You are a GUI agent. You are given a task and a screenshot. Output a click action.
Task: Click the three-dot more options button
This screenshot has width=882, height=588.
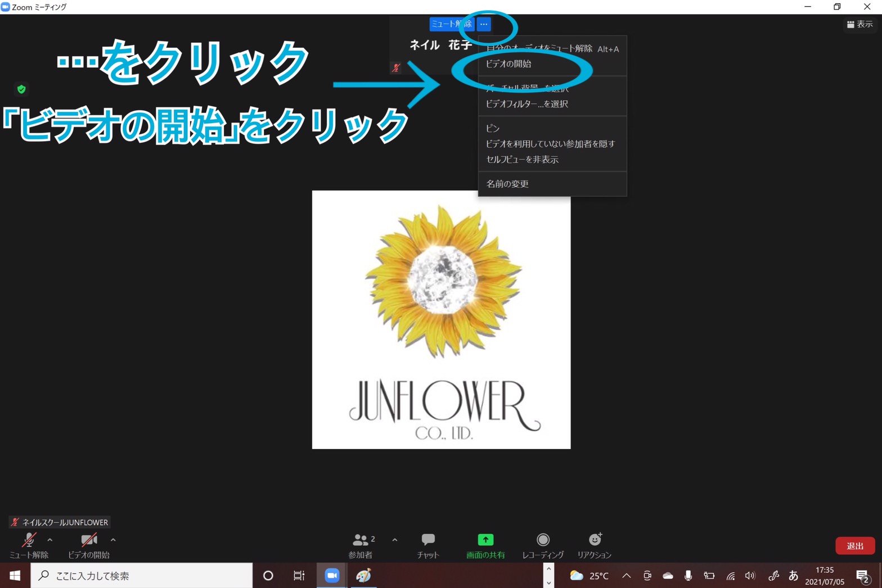click(x=484, y=24)
